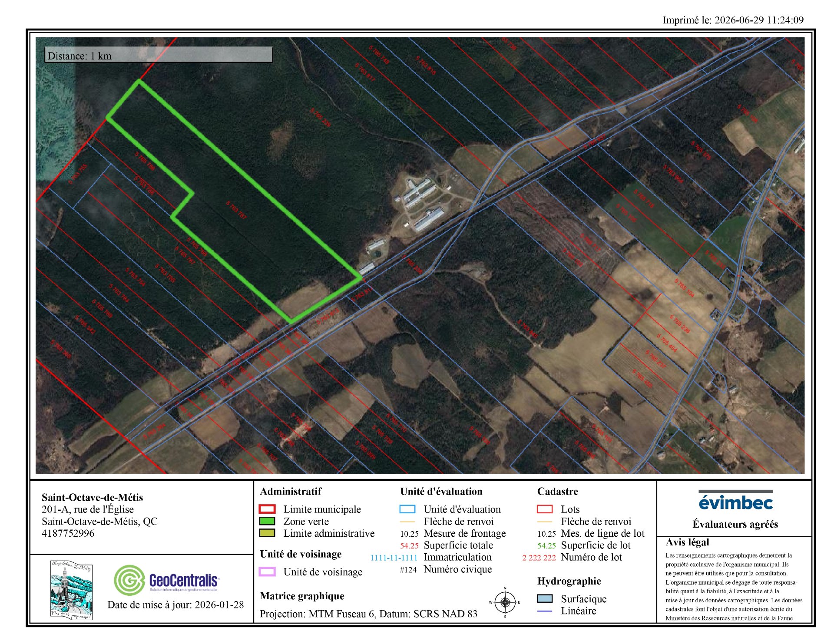834x644 pixels.
Task: Click the Cadastre legend heading
Action: pyautogui.click(x=557, y=491)
